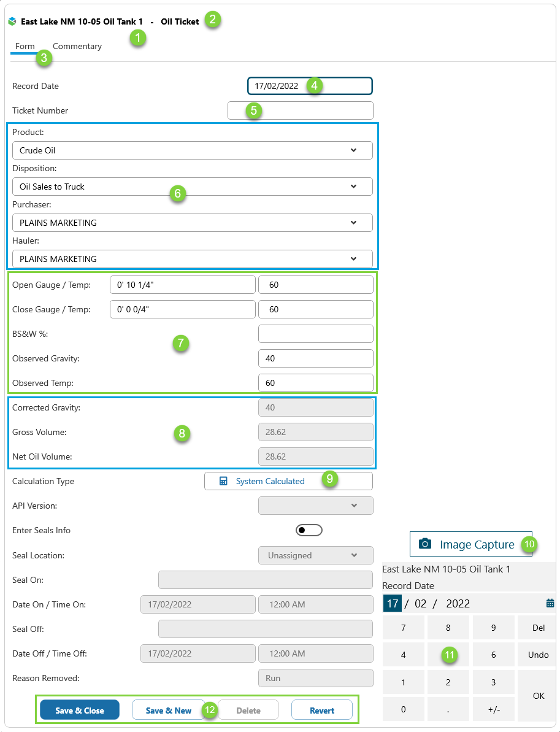This screenshot has height=732, width=560.
Task: Select the Form tab
Action: click(x=25, y=47)
